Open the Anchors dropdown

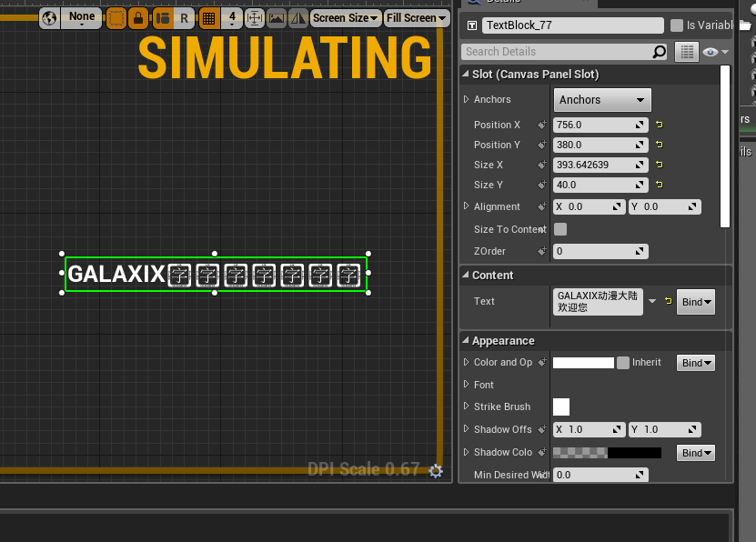(602, 100)
